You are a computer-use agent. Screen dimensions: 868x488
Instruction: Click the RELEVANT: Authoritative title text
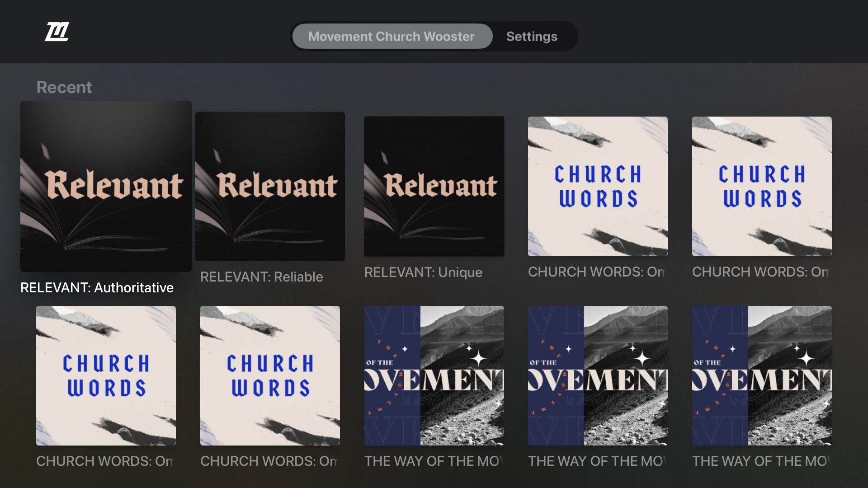pyautogui.click(x=97, y=288)
